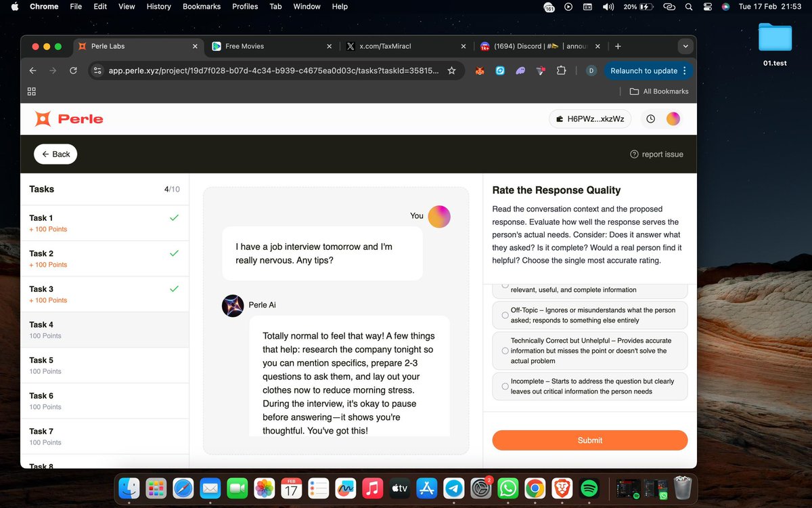This screenshot has height=508, width=812.
Task: Open Control Center in menu bar
Action: pyautogui.click(x=708, y=6)
